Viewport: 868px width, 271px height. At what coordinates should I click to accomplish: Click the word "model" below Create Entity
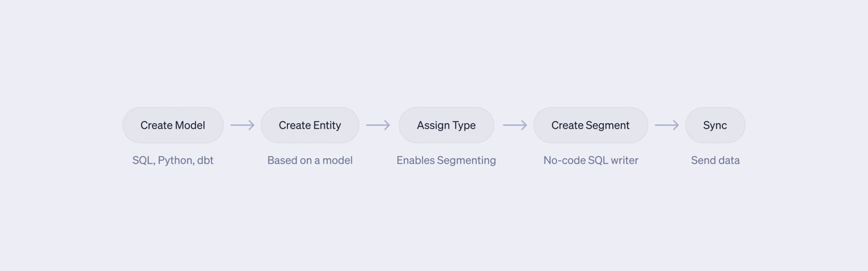pyautogui.click(x=337, y=160)
